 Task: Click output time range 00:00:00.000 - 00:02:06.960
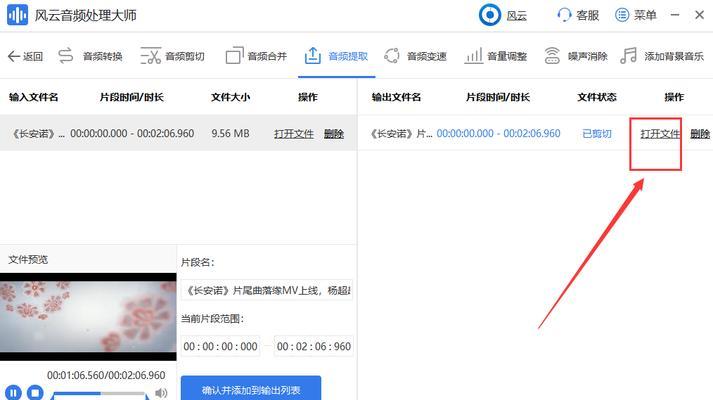(x=498, y=134)
